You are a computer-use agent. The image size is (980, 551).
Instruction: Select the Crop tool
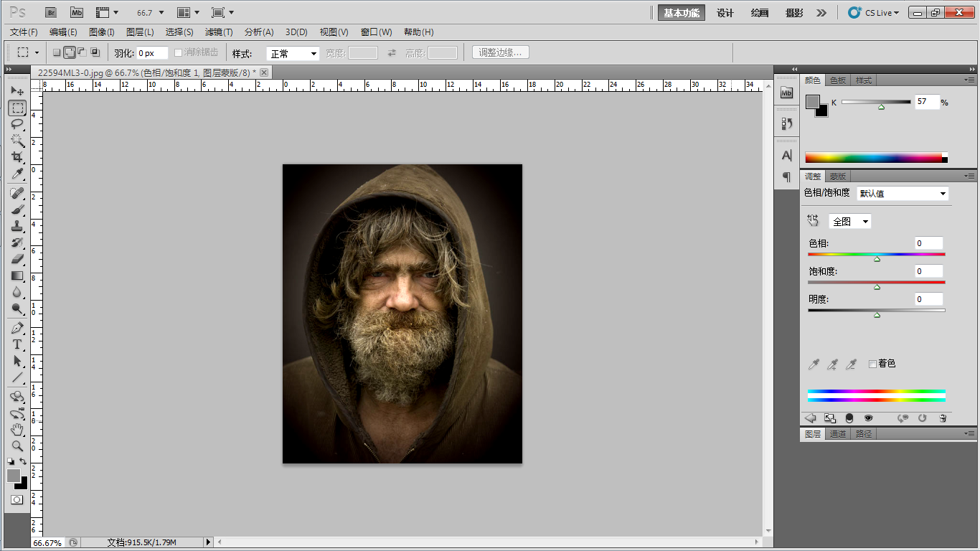17,157
